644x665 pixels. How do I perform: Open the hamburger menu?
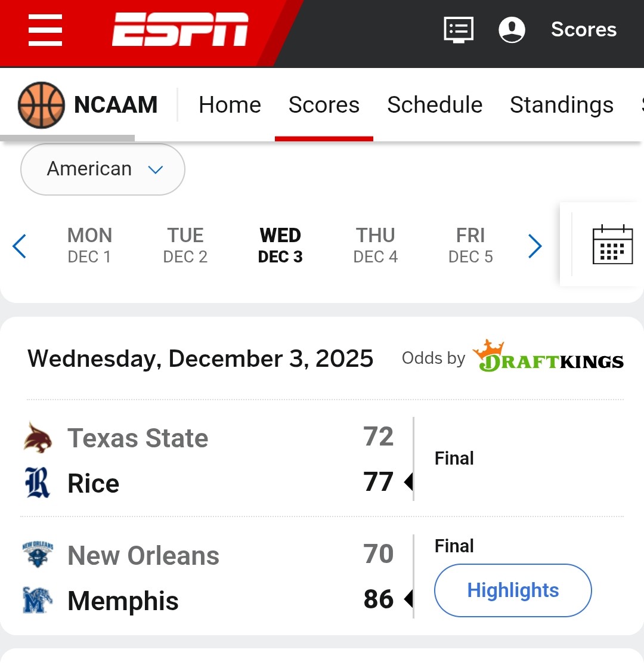[x=45, y=30]
